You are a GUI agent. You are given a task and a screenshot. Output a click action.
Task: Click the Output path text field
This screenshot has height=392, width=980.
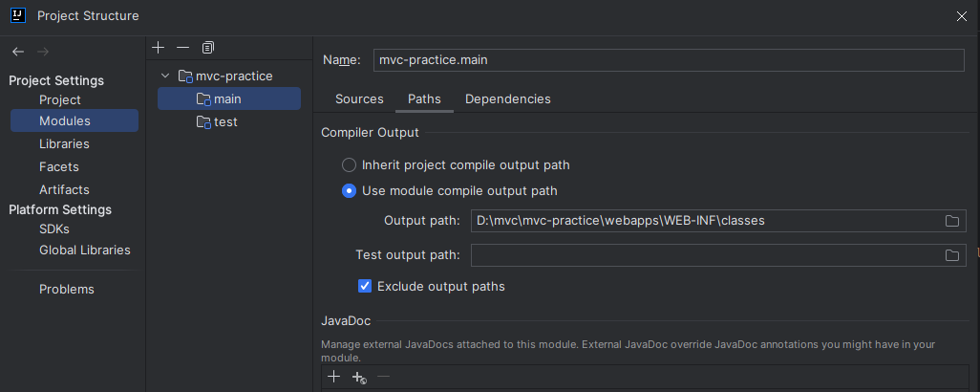point(706,221)
